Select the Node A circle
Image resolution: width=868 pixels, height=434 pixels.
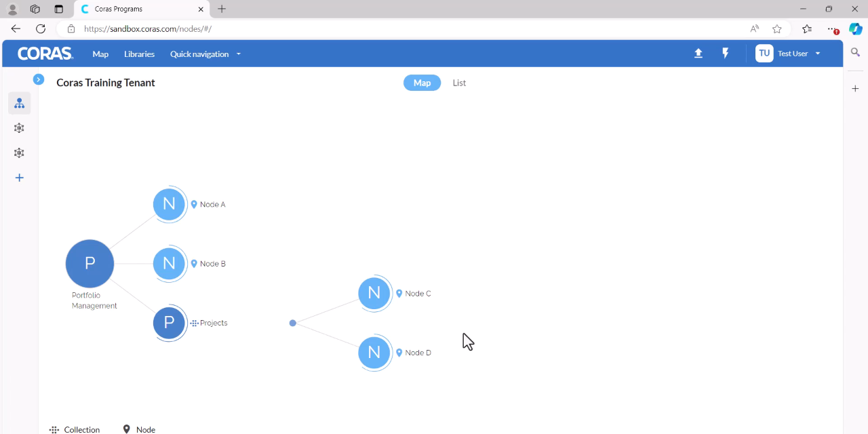pos(170,204)
